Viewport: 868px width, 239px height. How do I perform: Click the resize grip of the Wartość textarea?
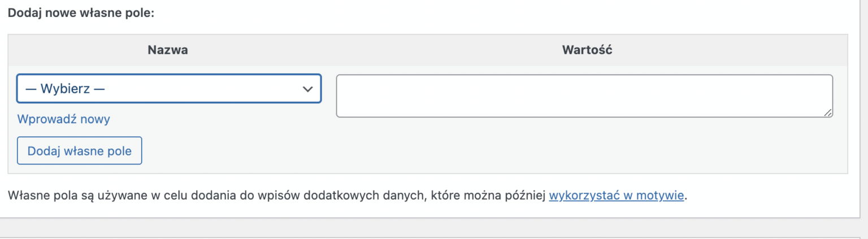click(828, 113)
